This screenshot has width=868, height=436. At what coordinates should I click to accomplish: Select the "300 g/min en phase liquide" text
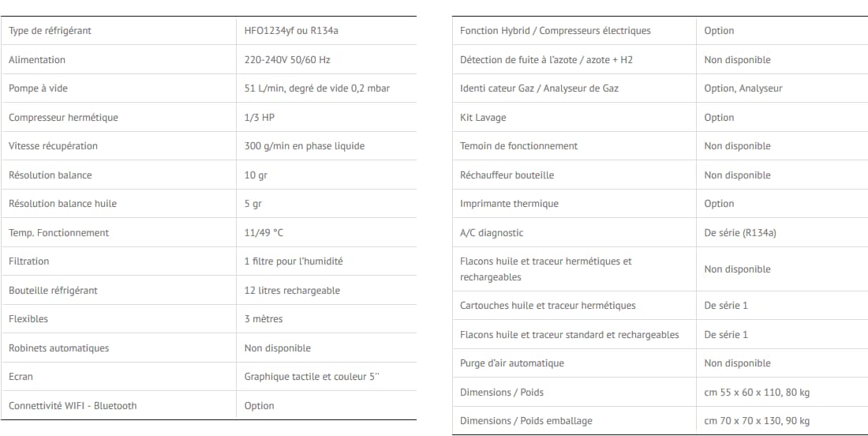pyautogui.click(x=305, y=146)
